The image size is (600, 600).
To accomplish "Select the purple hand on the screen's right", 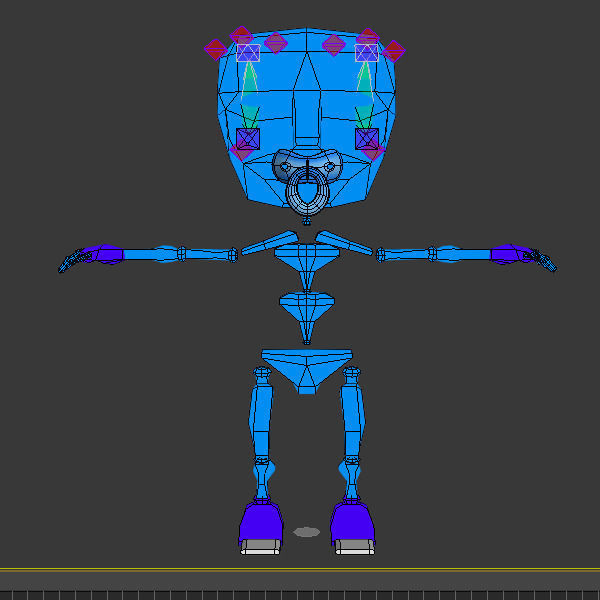I will tap(509, 254).
